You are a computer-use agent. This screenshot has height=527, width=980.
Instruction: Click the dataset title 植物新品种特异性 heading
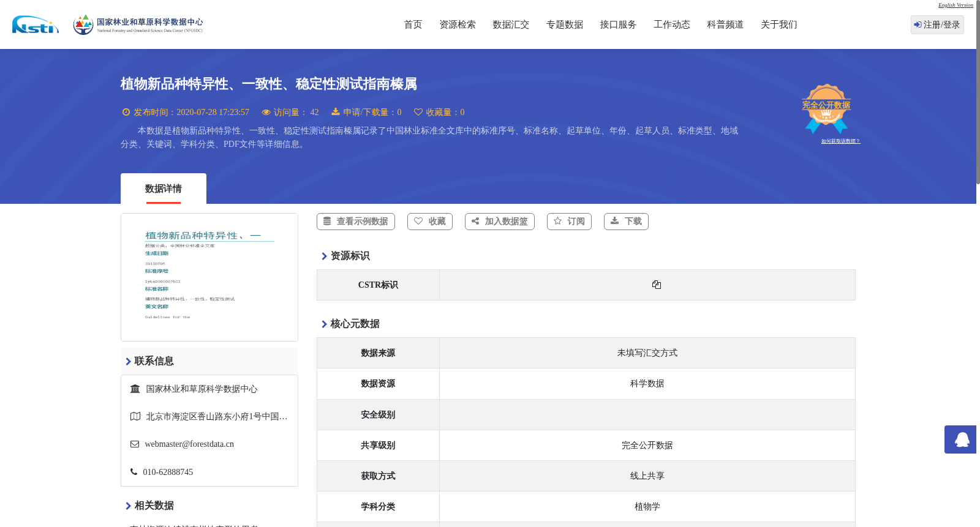[268, 84]
